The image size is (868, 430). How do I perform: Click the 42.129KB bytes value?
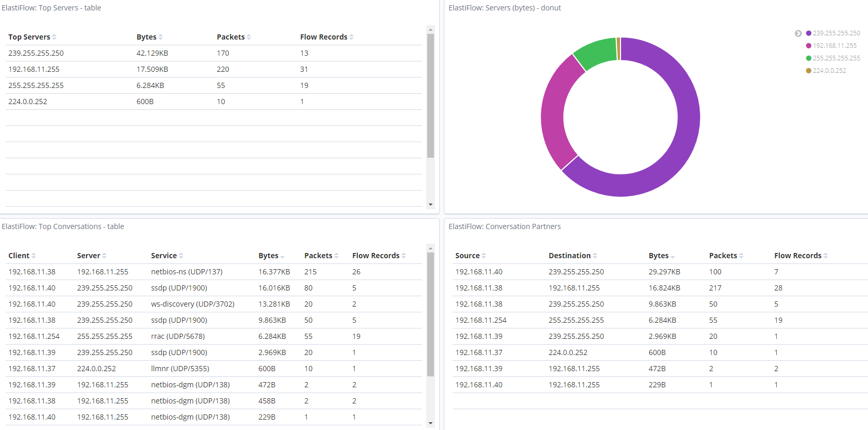coord(152,53)
